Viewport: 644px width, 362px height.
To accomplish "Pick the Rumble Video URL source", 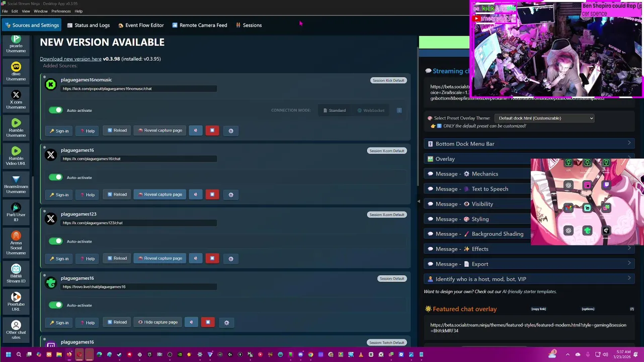I will coord(16,156).
